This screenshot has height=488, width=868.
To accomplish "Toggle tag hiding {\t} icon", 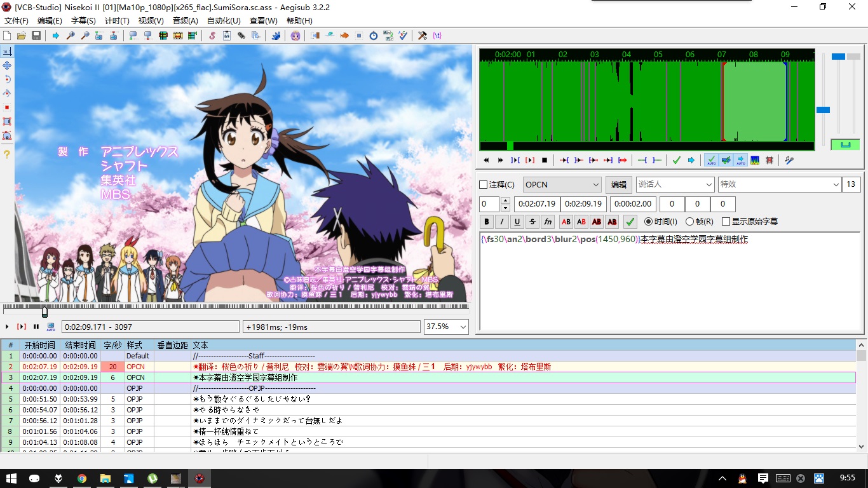I will click(437, 36).
